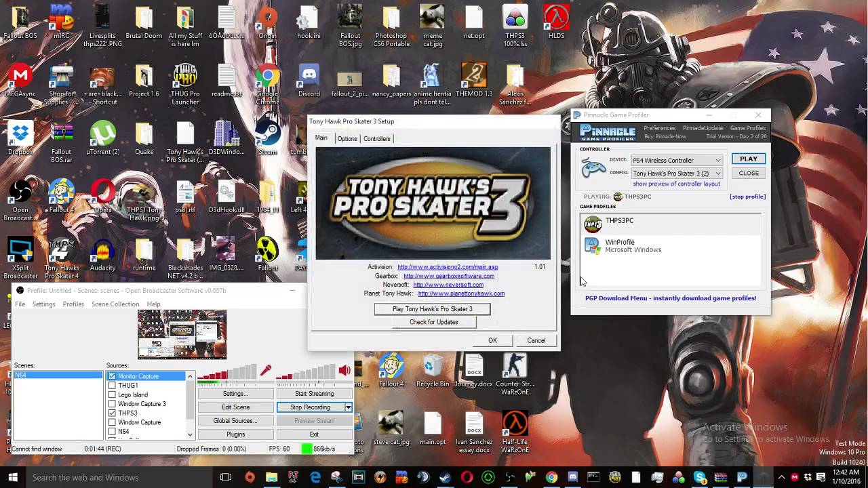The image size is (868, 488).
Task: Open Pinnacle Preferences menu
Action: click(x=660, y=128)
